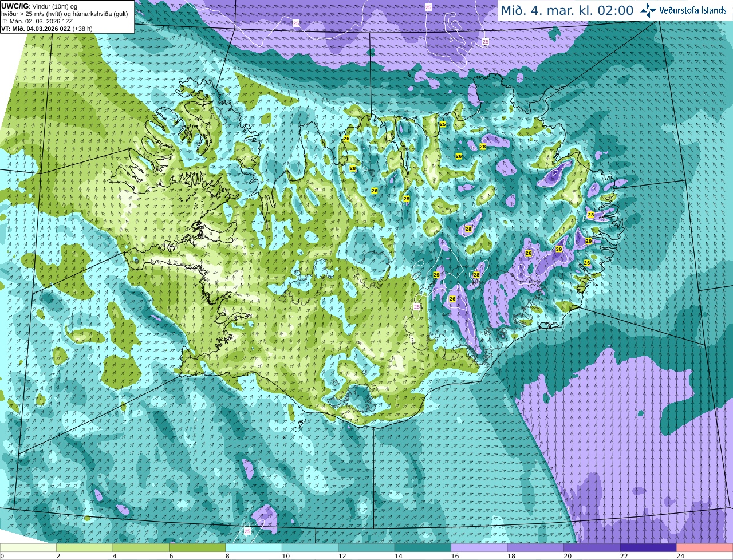Click the legend scale number 12

[342, 556]
